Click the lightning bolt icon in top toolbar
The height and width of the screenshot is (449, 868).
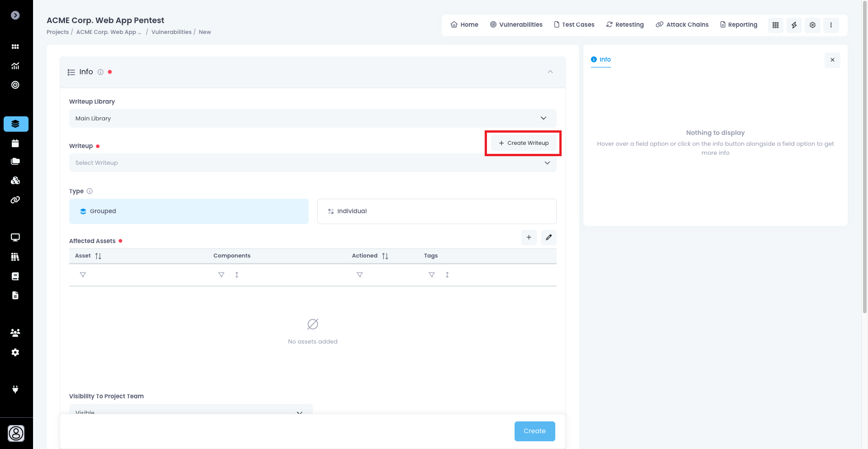794,25
